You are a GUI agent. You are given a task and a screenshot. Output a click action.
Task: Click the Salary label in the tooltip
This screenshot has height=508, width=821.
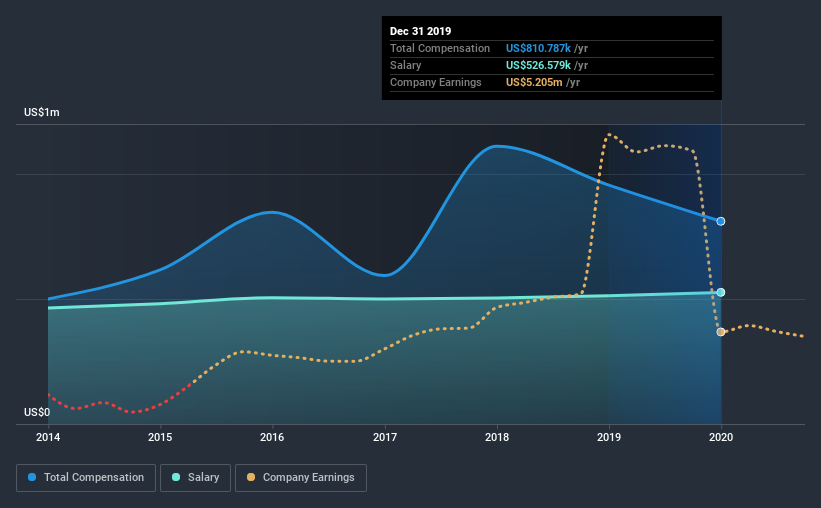406,65
